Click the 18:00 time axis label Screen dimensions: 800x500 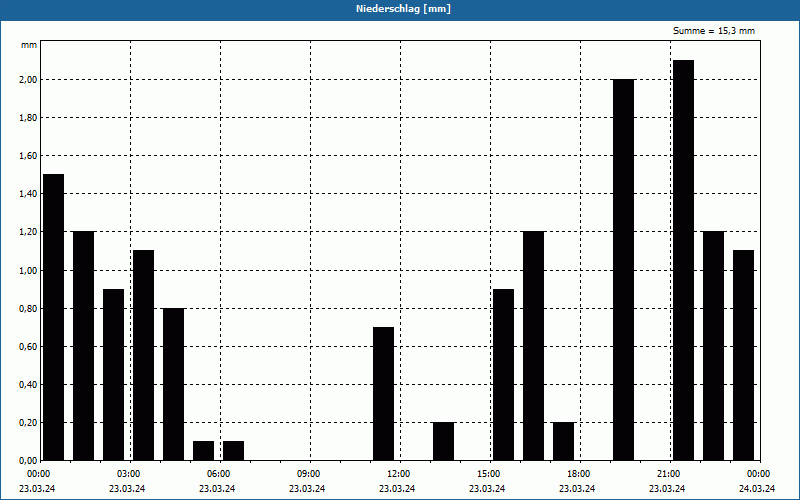click(579, 474)
